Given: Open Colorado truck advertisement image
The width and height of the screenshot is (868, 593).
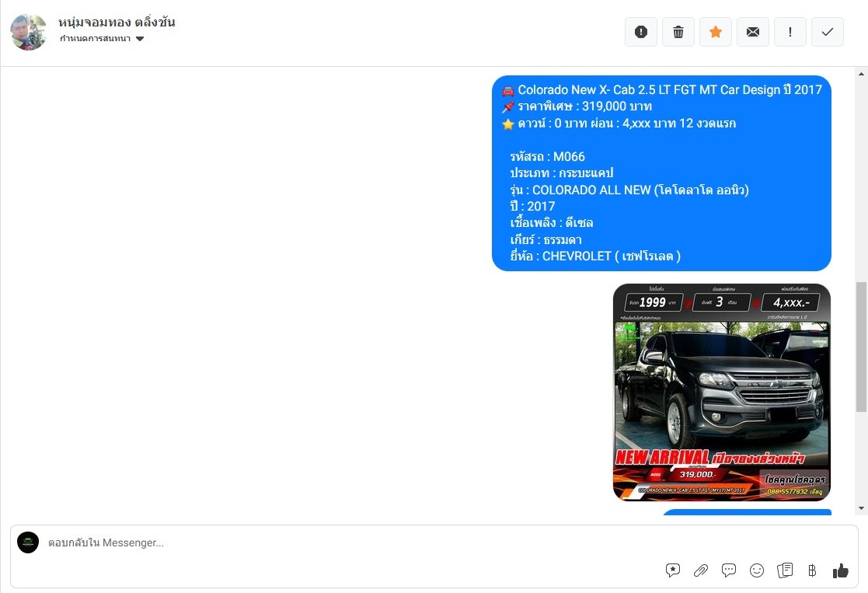Looking at the screenshot, I should tap(722, 392).
